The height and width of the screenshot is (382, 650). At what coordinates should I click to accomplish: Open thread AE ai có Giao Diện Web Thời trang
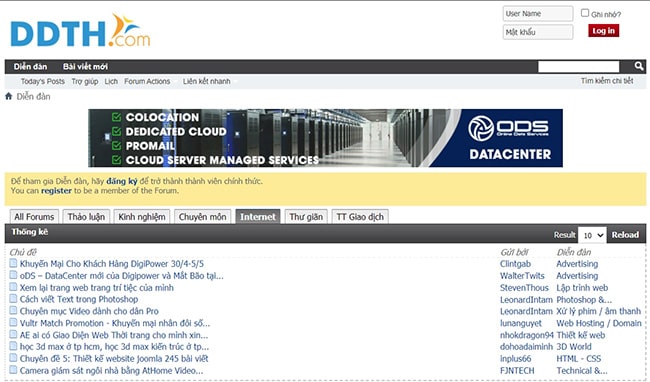pyautogui.click(x=114, y=335)
